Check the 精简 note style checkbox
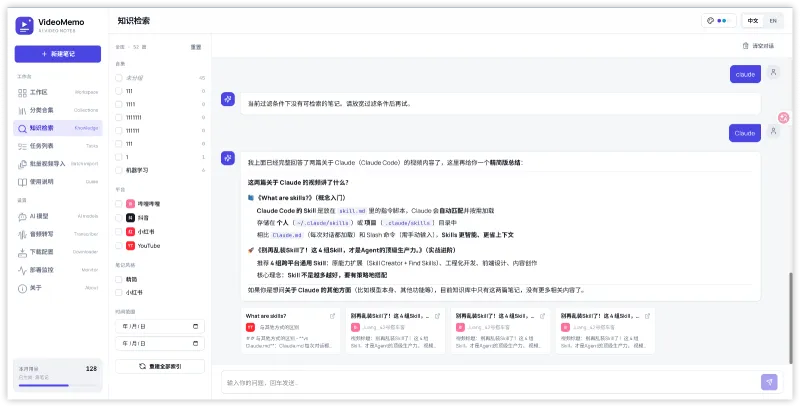The width and height of the screenshot is (800, 407). 119,279
